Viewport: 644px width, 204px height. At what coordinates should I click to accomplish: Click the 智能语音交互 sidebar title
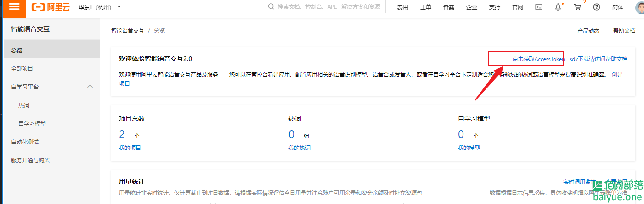[x=30, y=29]
